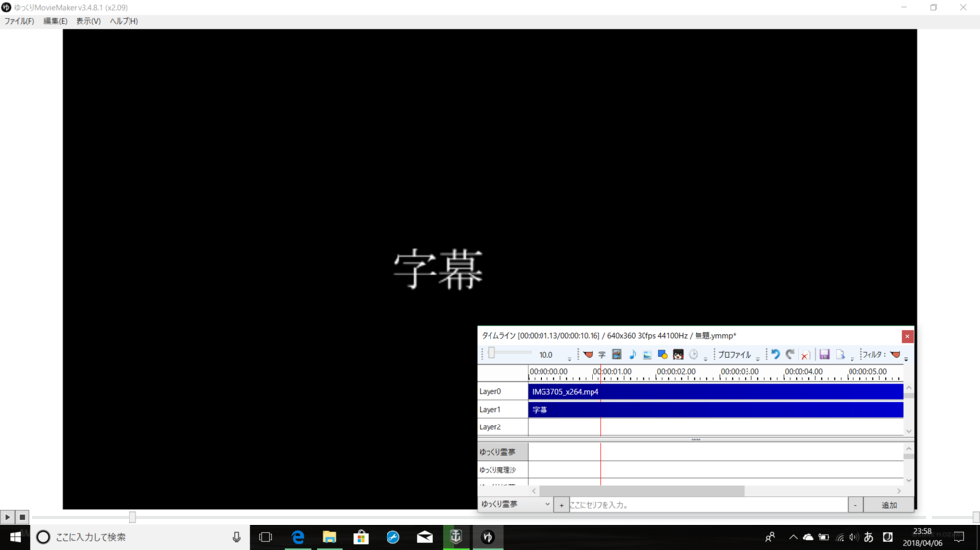Click the text (字) item toolbar icon
The image size is (980, 550).
pyautogui.click(x=602, y=355)
